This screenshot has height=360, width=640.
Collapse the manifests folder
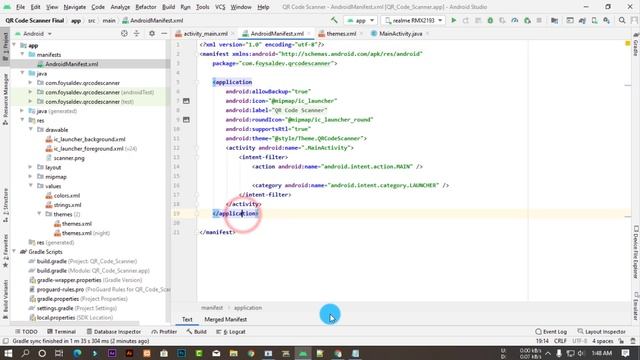(x=23, y=55)
